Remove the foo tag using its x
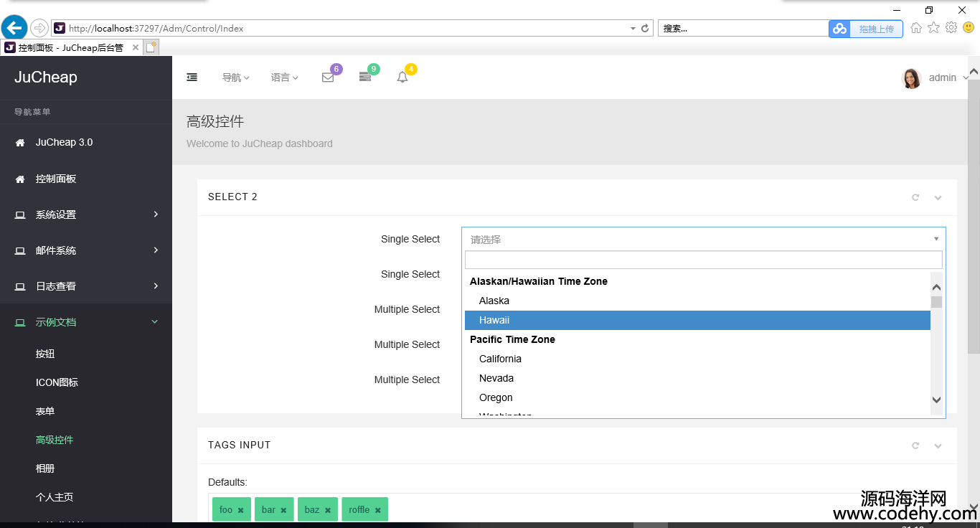 (x=241, y=510)
